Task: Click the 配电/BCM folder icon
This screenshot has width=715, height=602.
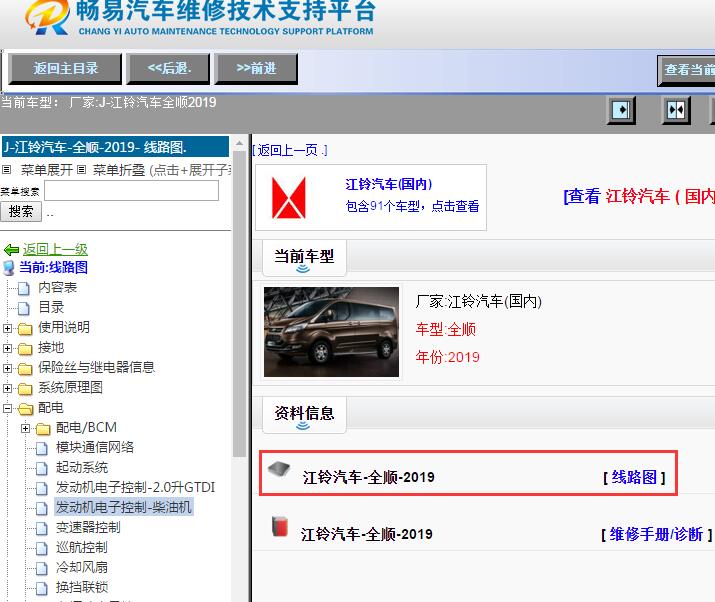Action: [x=43, y=429]
